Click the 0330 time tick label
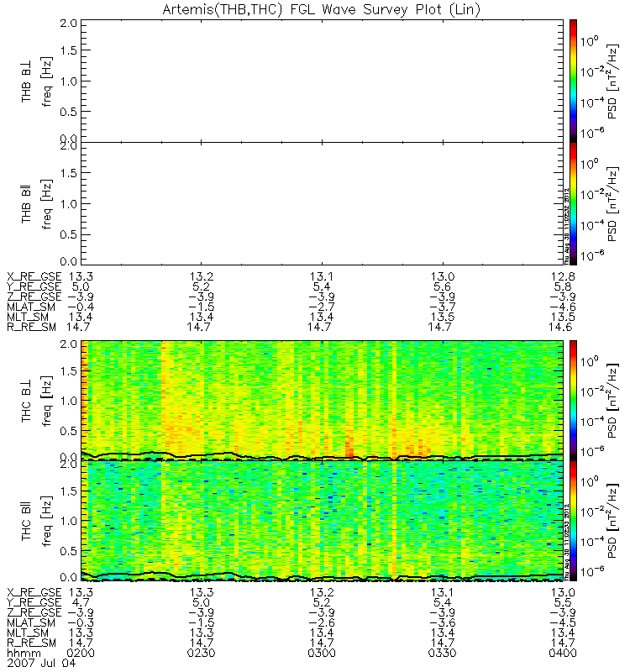This screenshot has height=672, width=630. [x=442, y=653]
